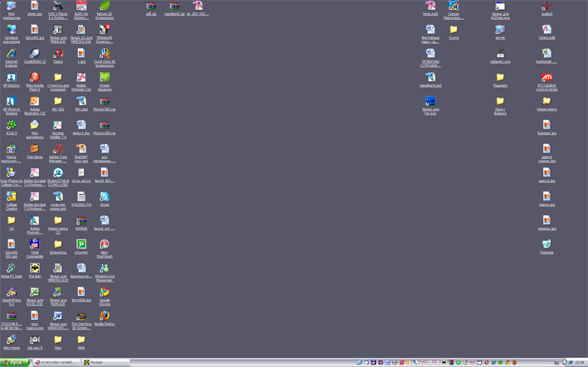Select the Picture 609.rar archive
Screen dimensions: 588x367
104,125
